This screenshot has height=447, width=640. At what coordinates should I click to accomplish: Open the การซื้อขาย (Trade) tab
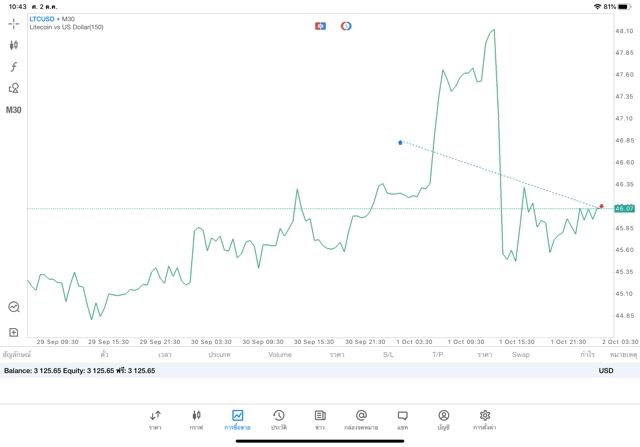(x=237, y=419)
